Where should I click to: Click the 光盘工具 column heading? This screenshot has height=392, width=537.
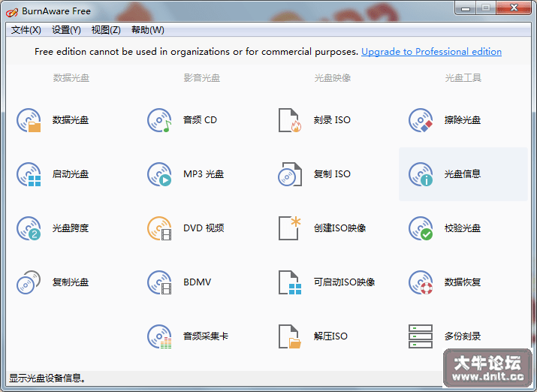tap(463, 78)
